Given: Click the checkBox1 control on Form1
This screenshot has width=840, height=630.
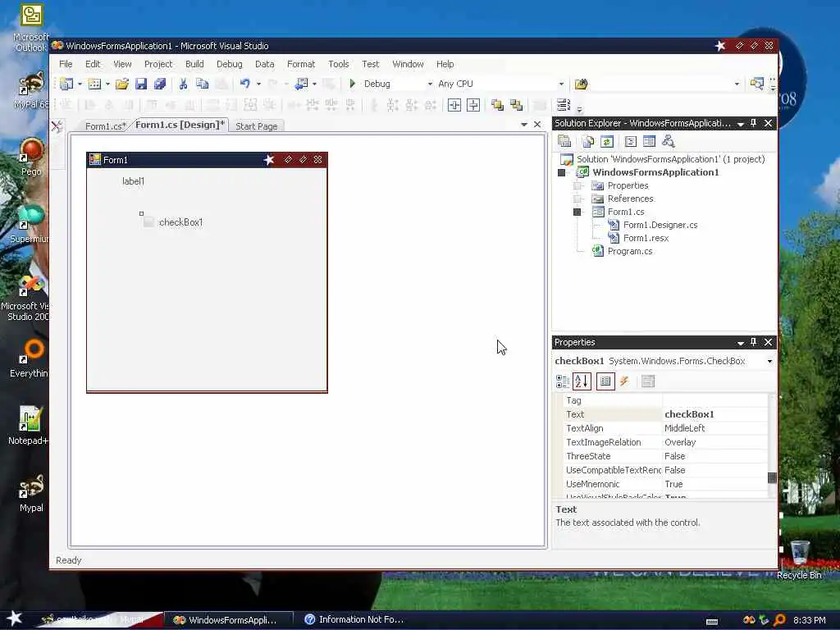Looking at the screenshot, I should [174, 221].
